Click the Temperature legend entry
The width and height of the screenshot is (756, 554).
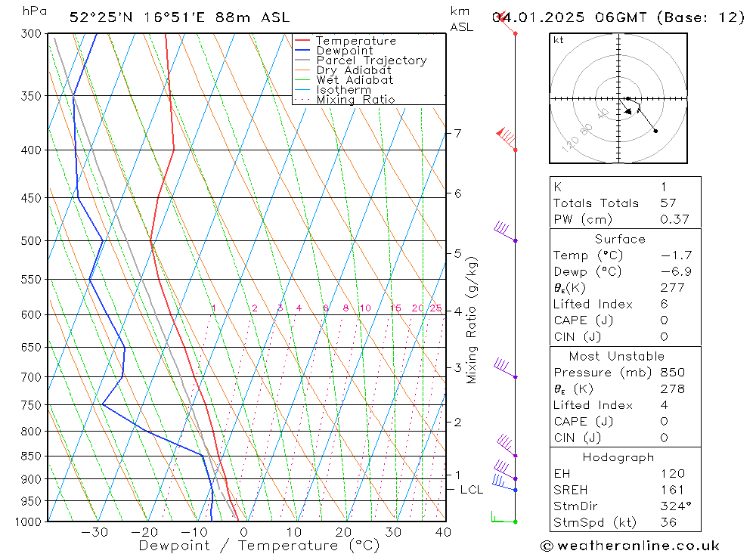pos(356,41)
